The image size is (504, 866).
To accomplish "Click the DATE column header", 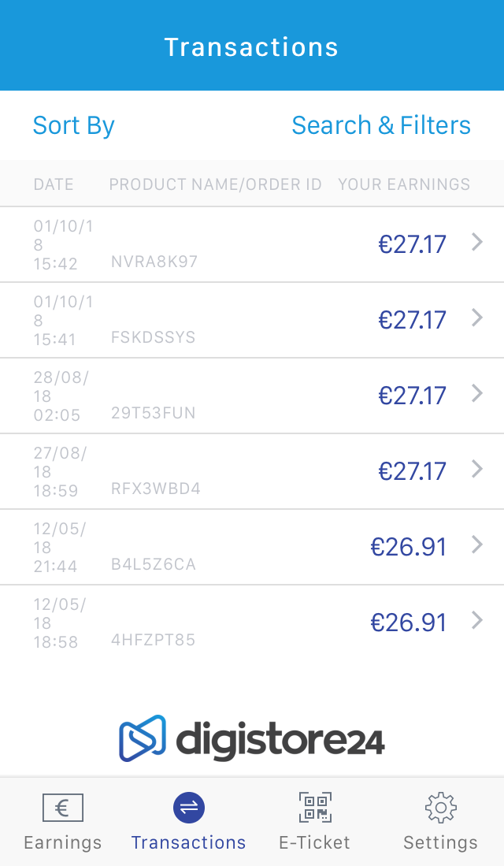I will pos(54,184).
